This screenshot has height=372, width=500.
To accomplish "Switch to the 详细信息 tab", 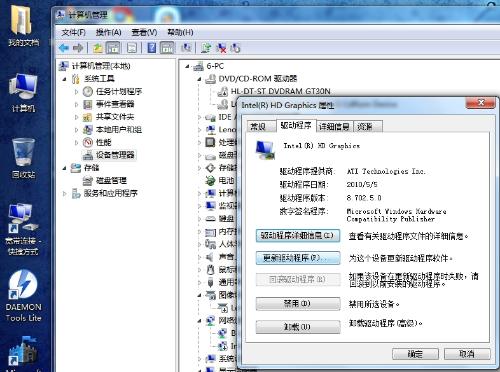I will pyautogui.click(x=334, y=126).
